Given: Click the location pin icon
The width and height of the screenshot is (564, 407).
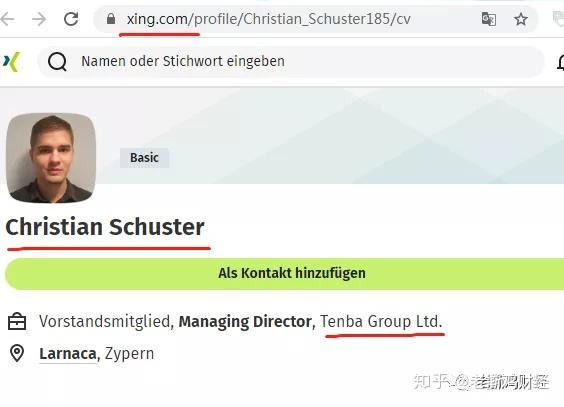Looking at the screenshot, I should 17,353.
